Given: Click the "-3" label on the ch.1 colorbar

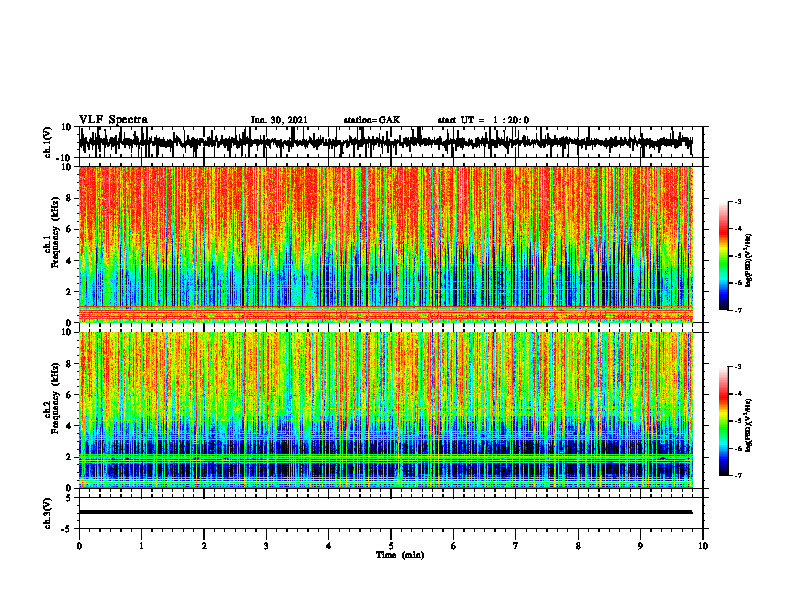Looking at the screenshot, I should pos(737,201).
